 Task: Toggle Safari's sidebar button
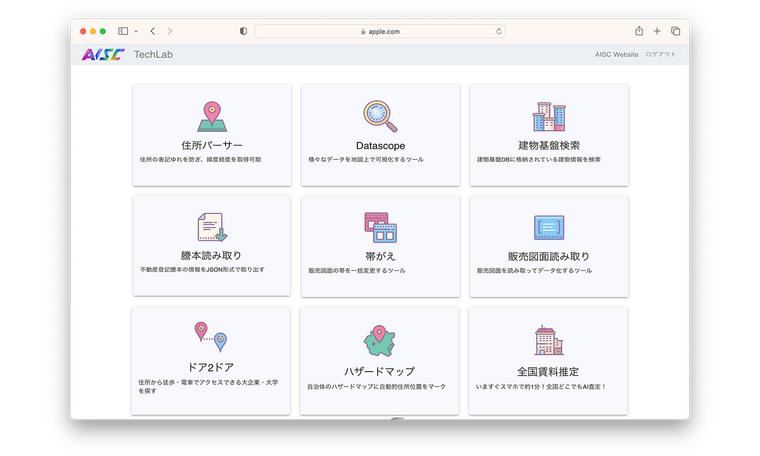(x=123, y=32)
